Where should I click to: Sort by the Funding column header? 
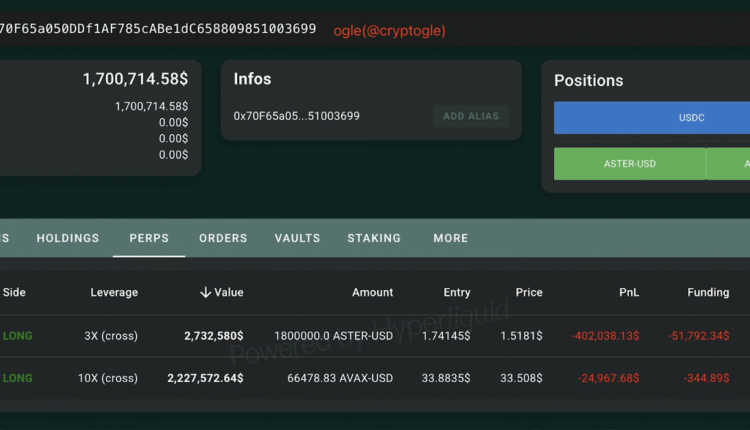[x=708, y=293]
